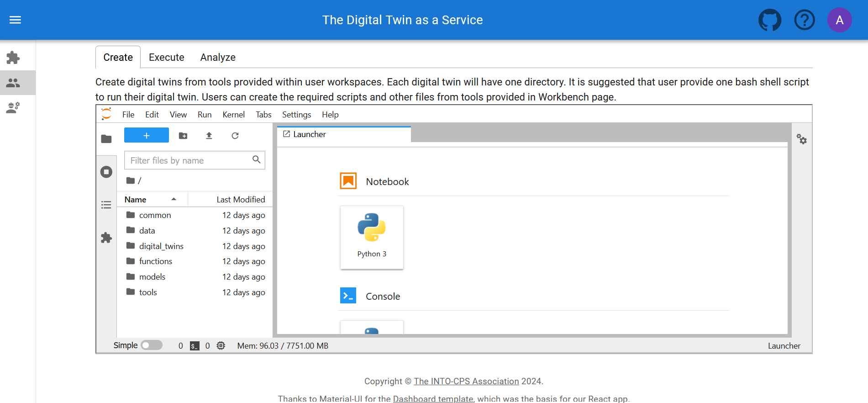Open the tools folder

[195, 292]
